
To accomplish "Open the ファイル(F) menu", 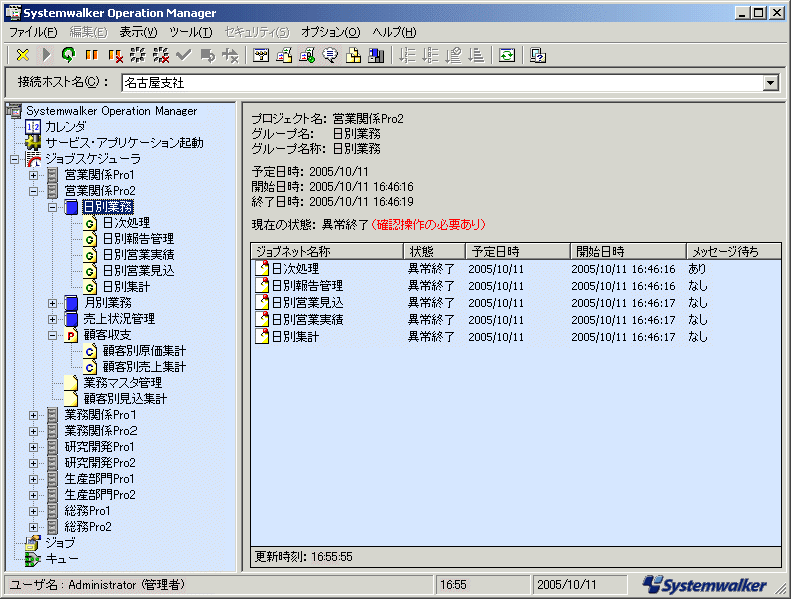I will [33, 32].
